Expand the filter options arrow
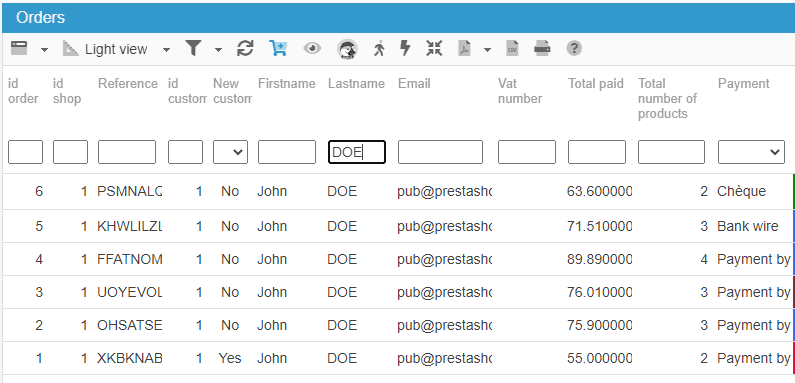The width and height of the screenshot is (795, 383). pyautogui.click(x=218, y=50)
